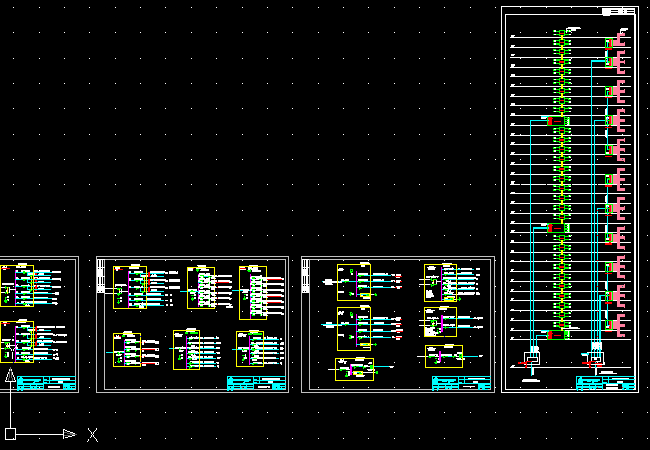Click the bottom-left yellow panel box in second sheet
This screenshot has width=650, height=450.
pos(127,349)
